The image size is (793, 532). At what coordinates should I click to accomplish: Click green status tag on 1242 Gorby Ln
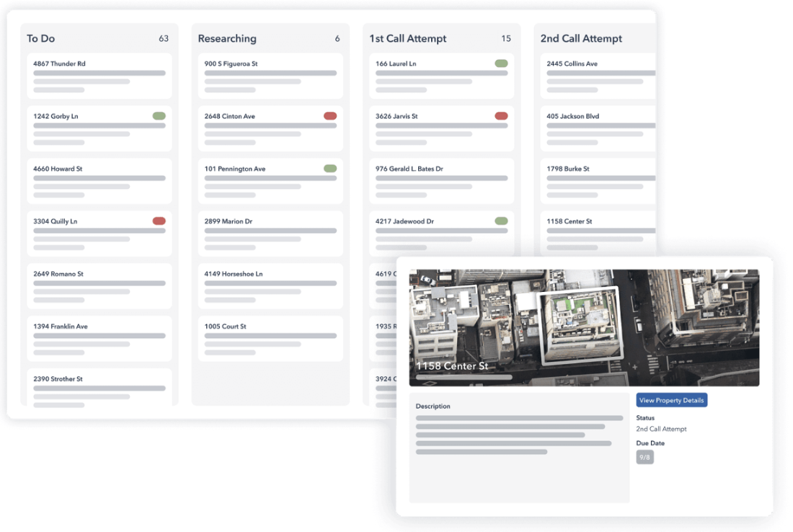159,116
